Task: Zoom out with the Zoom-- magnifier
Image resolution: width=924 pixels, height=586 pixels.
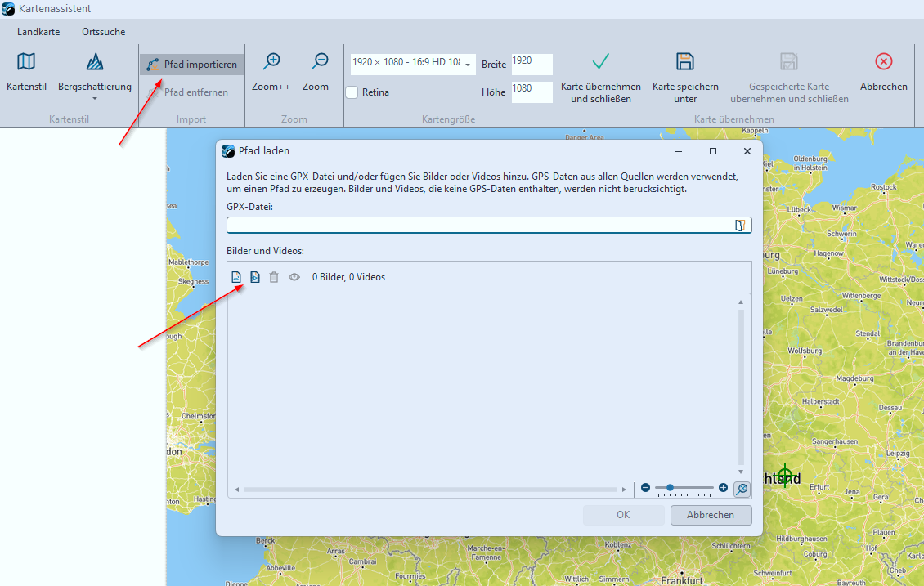Action: click(x=320, y=61)
